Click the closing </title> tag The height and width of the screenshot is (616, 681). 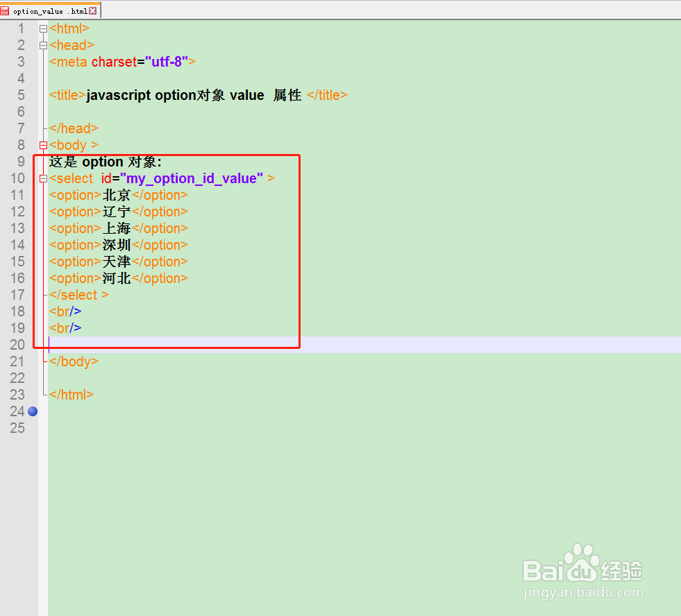(x=327, y=95)
